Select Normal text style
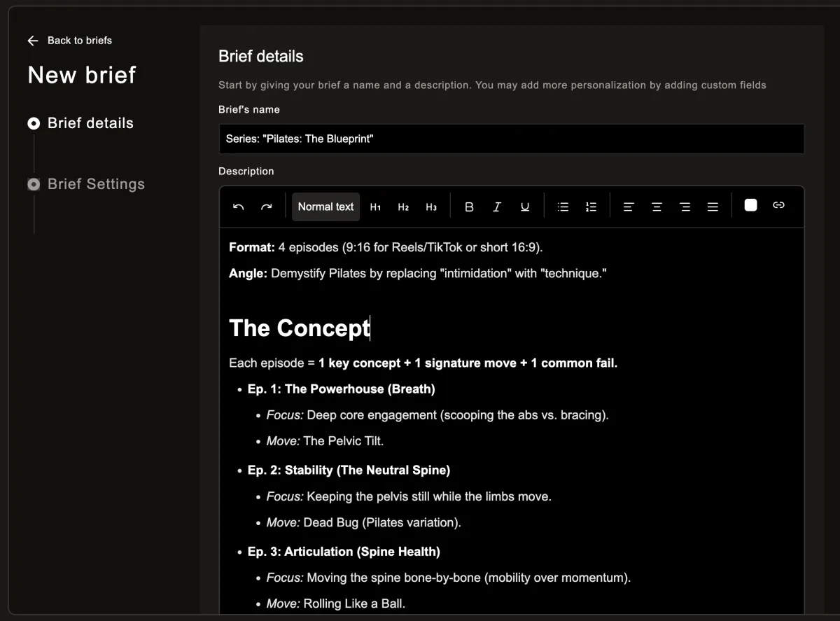The width and height of the screenshot is (840, 621). (325, 207)
